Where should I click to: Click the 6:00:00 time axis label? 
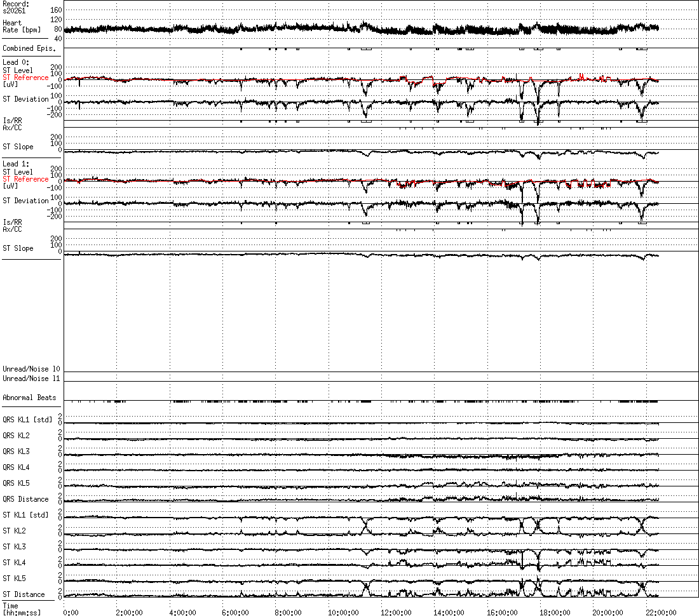[x=235, y=612]
